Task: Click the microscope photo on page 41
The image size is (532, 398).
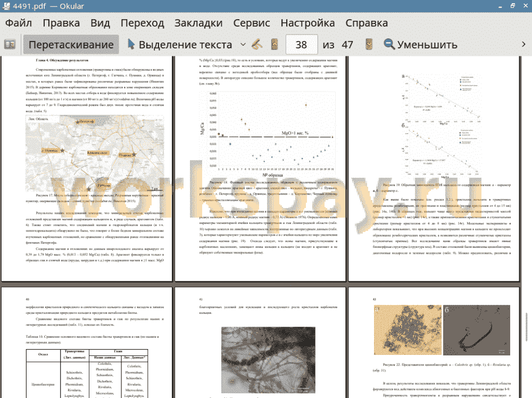Action: [x=268, y=360]
